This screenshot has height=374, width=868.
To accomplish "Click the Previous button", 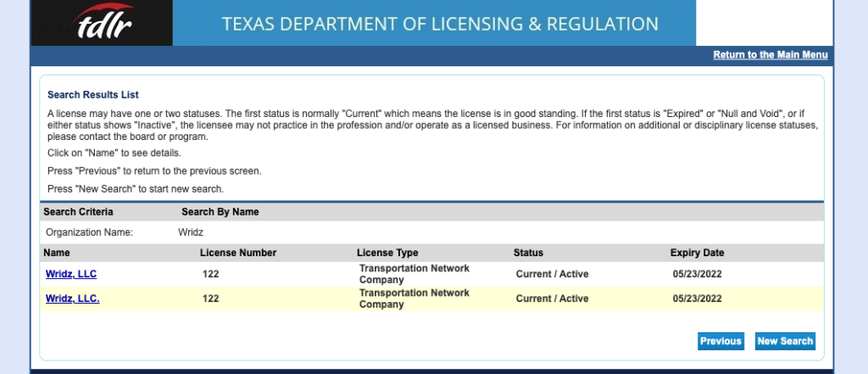I will click(721, 341).
